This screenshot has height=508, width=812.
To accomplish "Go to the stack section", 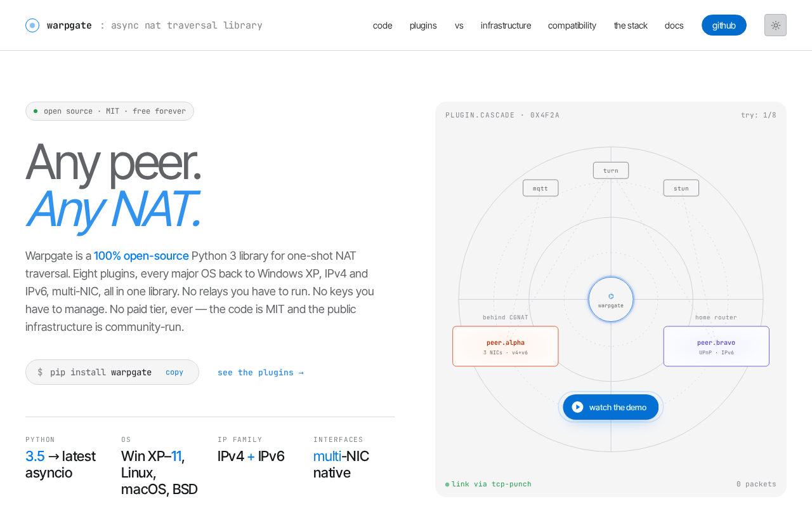I will [631, 25].
